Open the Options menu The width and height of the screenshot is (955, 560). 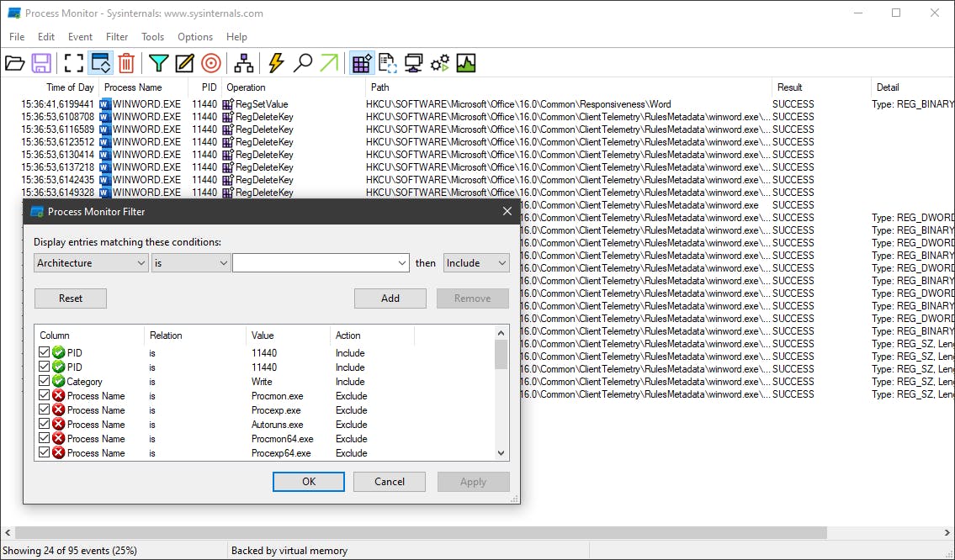click(195, 37)
